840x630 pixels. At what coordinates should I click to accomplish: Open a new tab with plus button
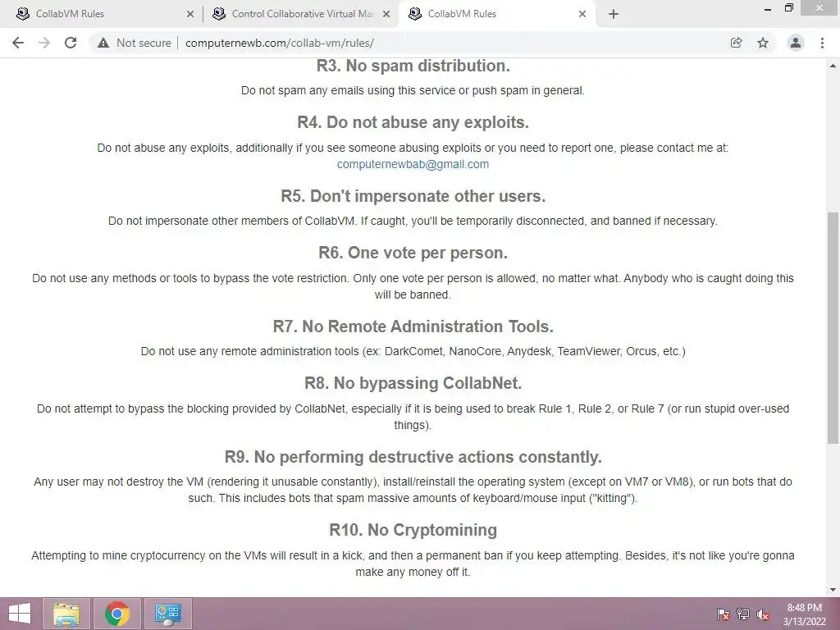tap(614, 14)
